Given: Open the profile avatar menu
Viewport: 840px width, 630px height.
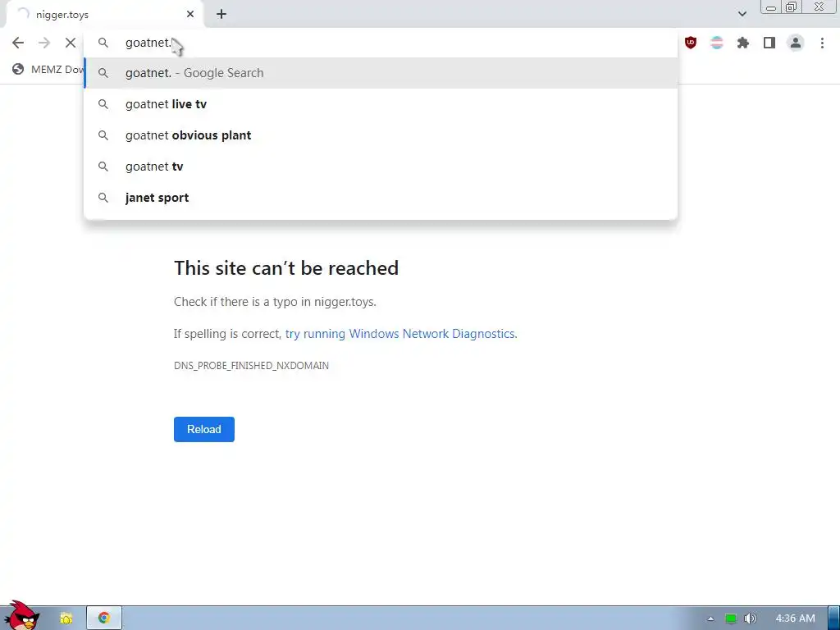Looking at the screenshot, I should [x=796, y=43].
